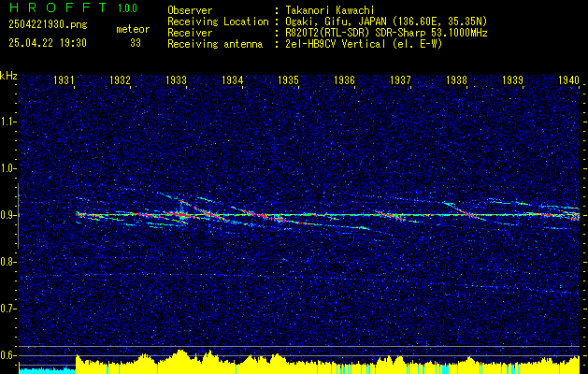The height and width of the screenshot is (374, 588).
Task: Click the meteor label
Action: click(133, 29)
